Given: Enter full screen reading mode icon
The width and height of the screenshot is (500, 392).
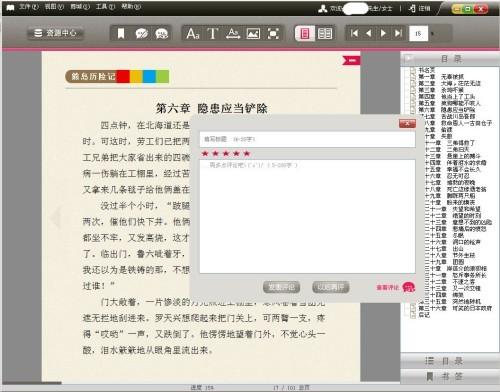Looking at the screenshot, I should tap(273, 34).
